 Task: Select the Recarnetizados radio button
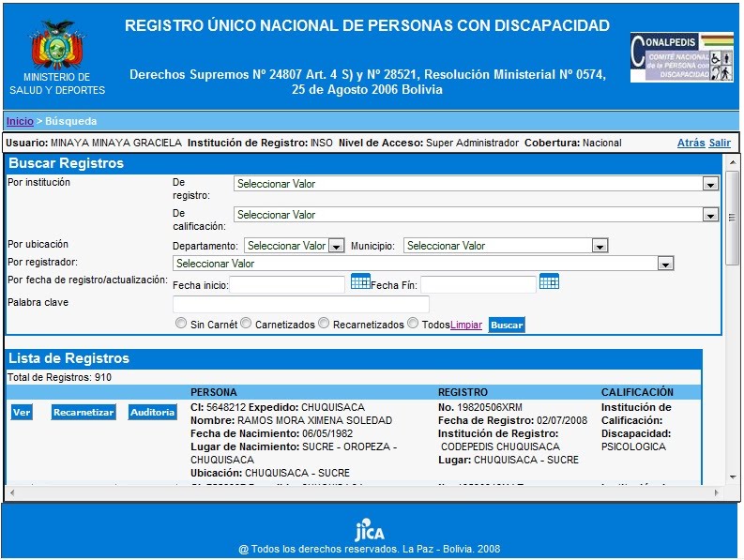(324, 324)
